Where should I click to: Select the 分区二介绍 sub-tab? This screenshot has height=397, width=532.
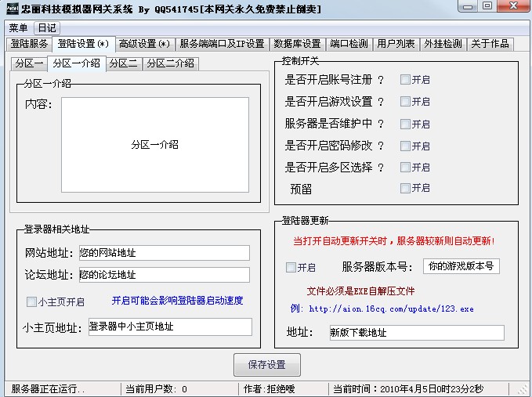tap(169, 63)
